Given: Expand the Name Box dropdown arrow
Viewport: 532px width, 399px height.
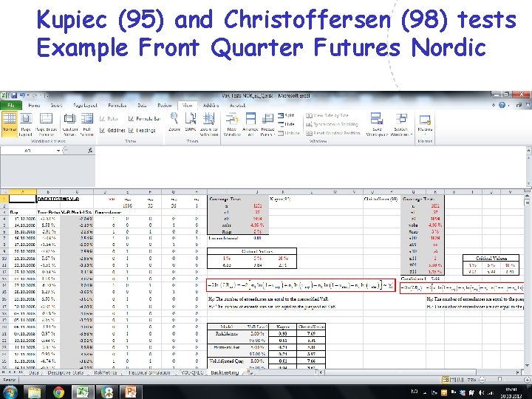Looking at the screenshot, I should click(58, 150).
